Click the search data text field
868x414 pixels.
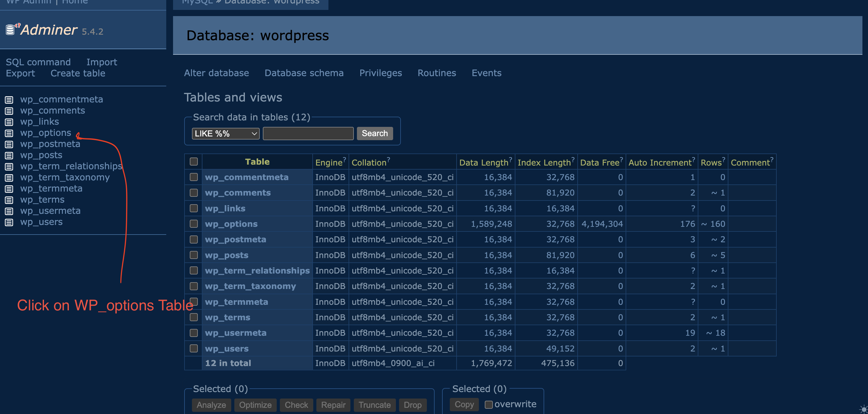tap(308, 133)
